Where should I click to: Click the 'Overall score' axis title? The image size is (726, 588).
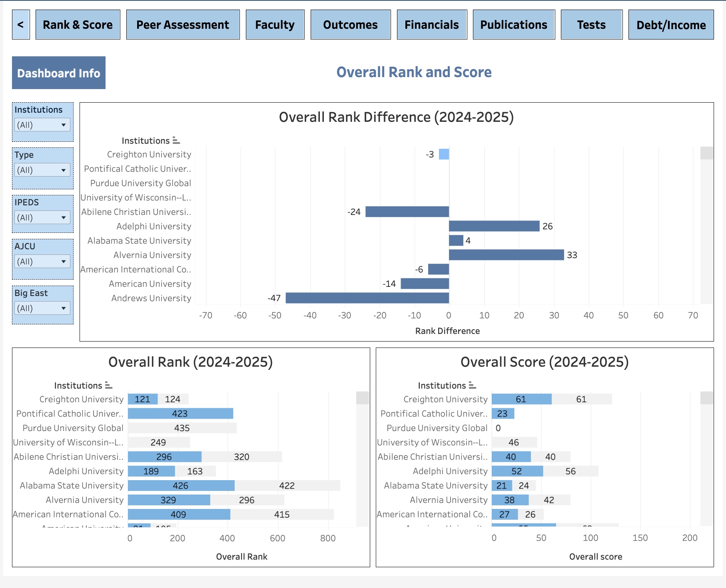click(596, 556)
